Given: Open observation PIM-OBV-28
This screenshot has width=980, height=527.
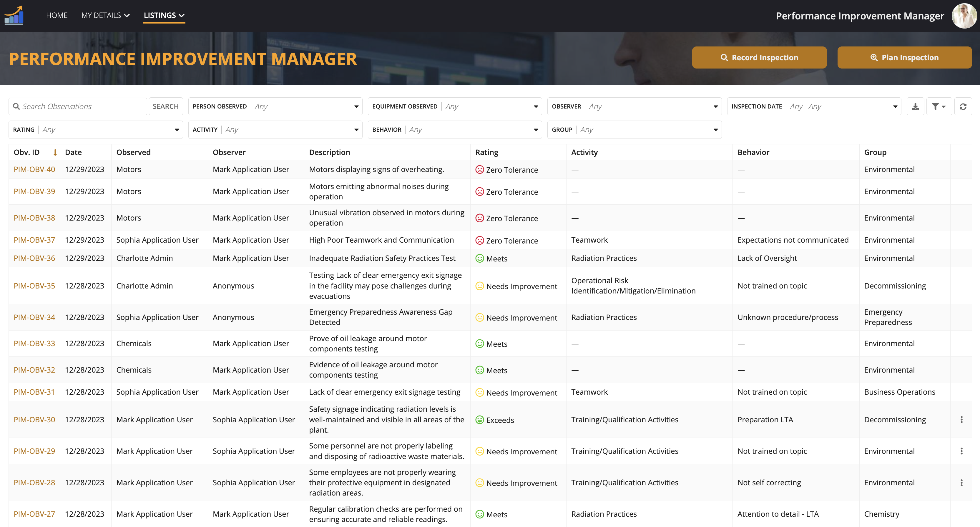Looking at the screenshot, I should point(34,483).
